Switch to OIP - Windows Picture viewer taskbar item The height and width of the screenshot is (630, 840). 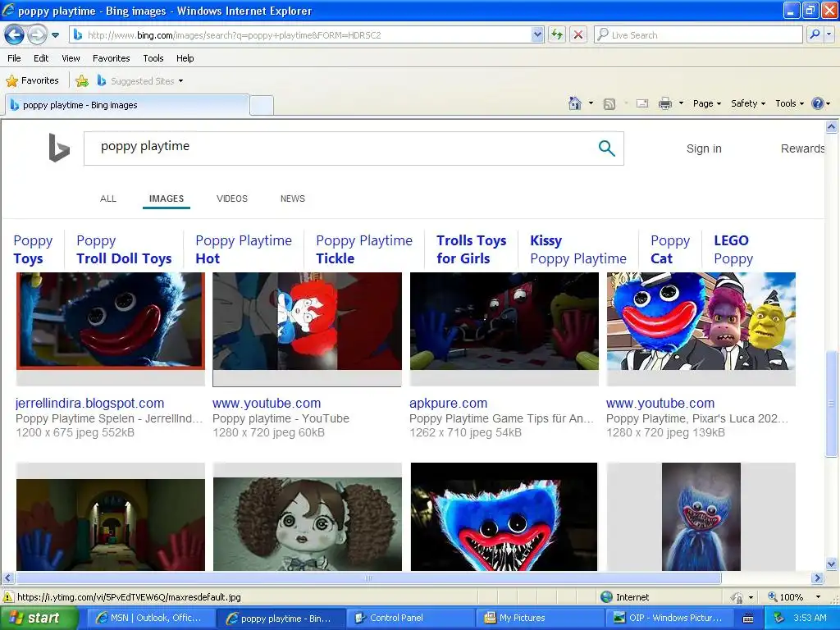[669, 618]
